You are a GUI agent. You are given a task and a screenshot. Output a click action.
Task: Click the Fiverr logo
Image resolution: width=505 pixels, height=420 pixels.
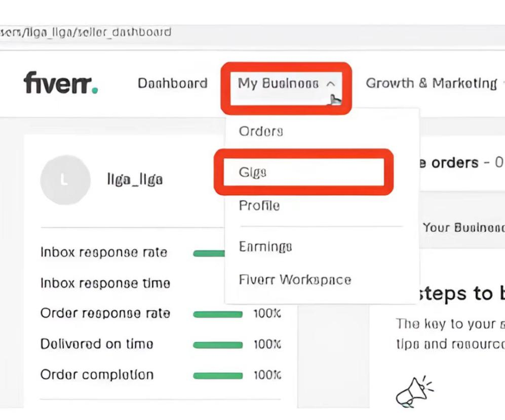(x=61, y=83)
